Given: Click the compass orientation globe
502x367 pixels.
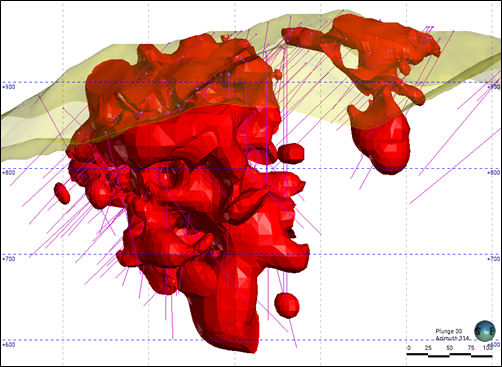Looking at the screenshot, I should pyautogui.click(x=484, y=331).
